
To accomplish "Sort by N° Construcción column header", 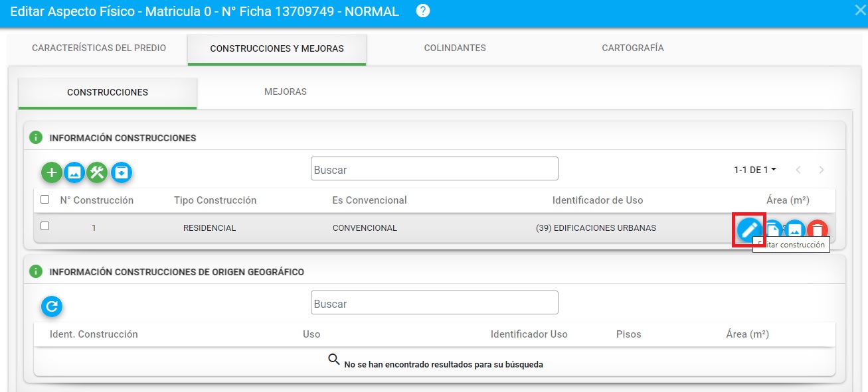I will (x=97, y=200).
